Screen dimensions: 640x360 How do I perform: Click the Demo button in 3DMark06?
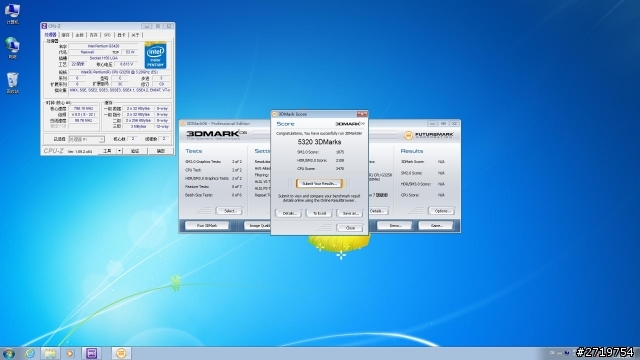(395, 225)
